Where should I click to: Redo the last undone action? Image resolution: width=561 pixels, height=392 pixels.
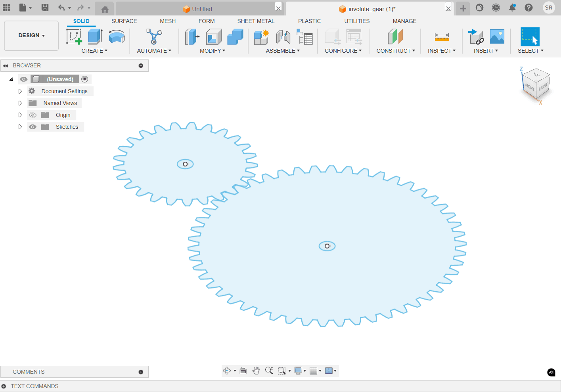pyautogui.click(x=80, y=8)
